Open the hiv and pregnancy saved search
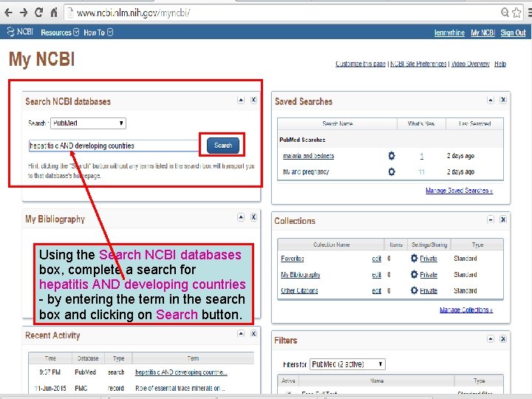 pyautogui.click(x=306, y=171)
